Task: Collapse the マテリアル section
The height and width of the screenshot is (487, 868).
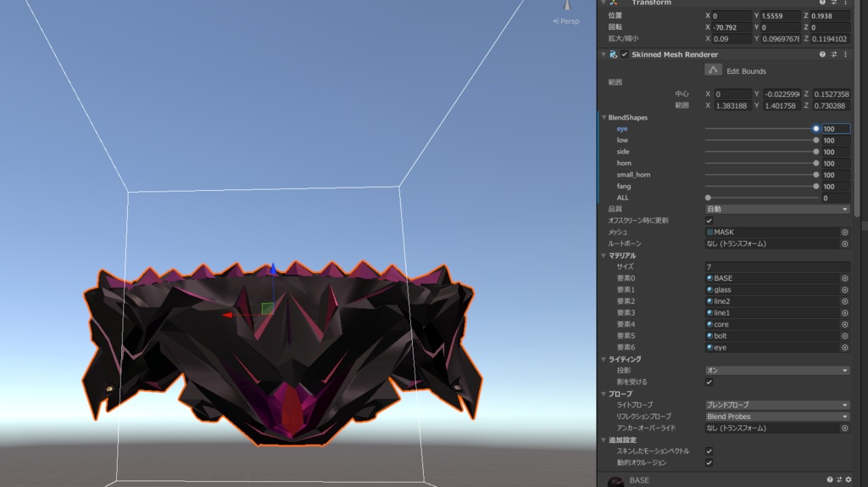Action: pos(604,255)
